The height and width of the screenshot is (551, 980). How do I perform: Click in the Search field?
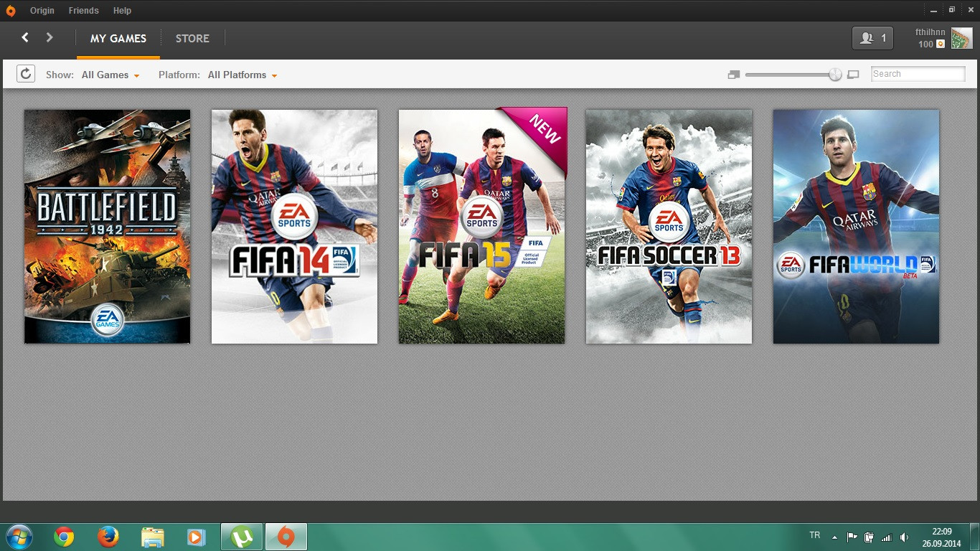tap(918, 74)
